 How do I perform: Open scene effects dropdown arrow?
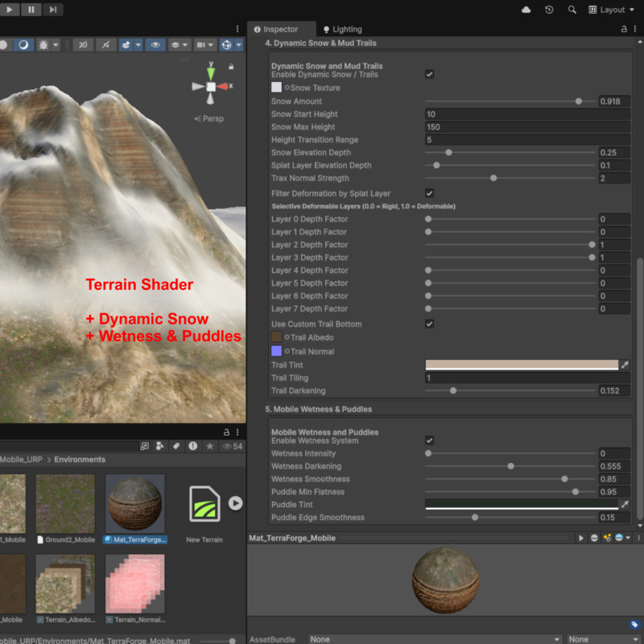(x=138, y=45)
